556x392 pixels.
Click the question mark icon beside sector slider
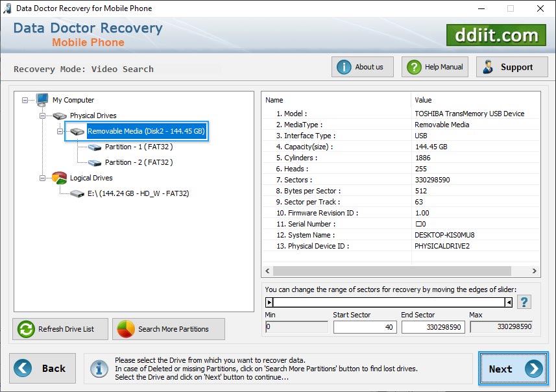pyautogui.click(x=524, y=301)
